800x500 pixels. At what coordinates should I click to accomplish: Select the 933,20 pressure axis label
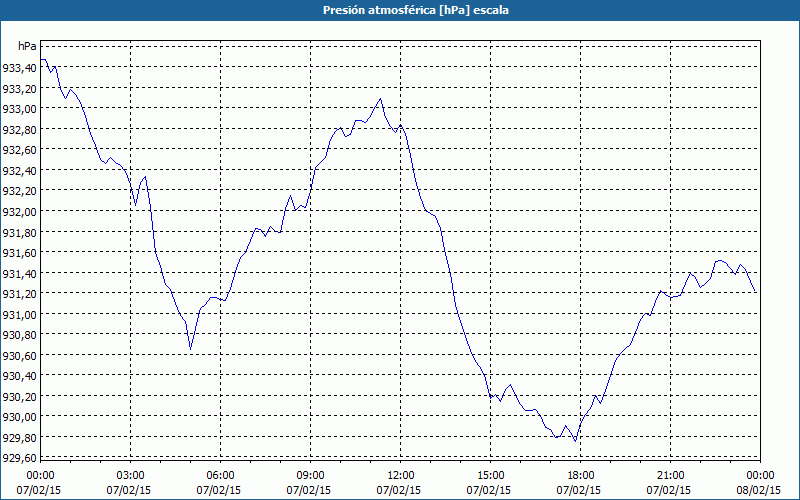click(x=19, y=88)
